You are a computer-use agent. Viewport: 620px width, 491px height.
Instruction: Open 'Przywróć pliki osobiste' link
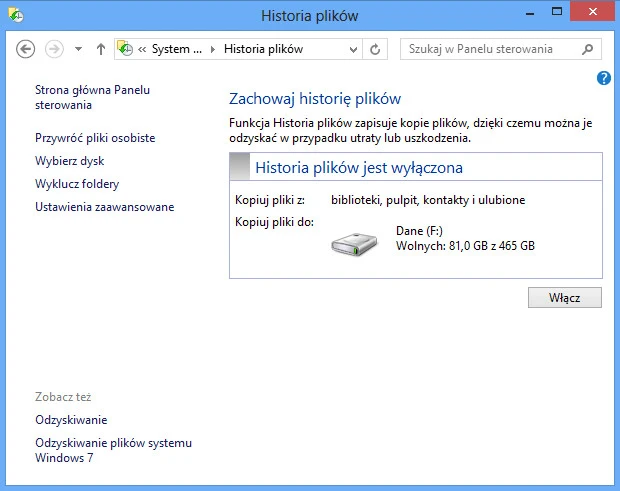click(x=95, y=138)
